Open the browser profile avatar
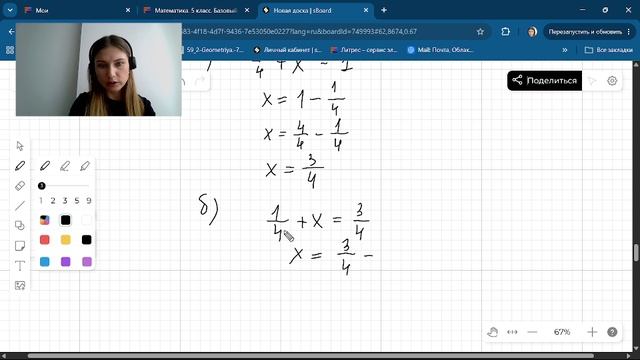The width and height of the screenshot is (640, 360). (532, 31)
